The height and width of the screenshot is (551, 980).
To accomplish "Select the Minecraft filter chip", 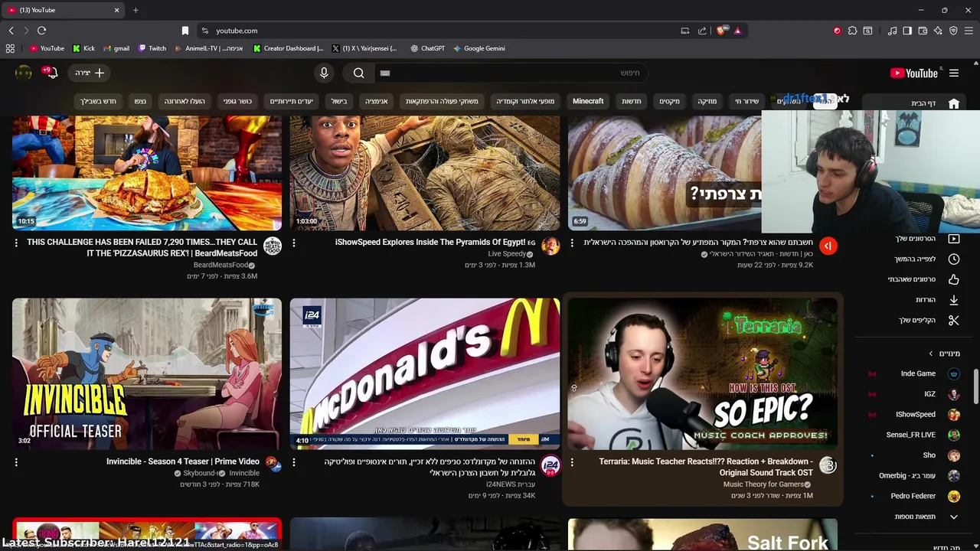I will [588, 101].
